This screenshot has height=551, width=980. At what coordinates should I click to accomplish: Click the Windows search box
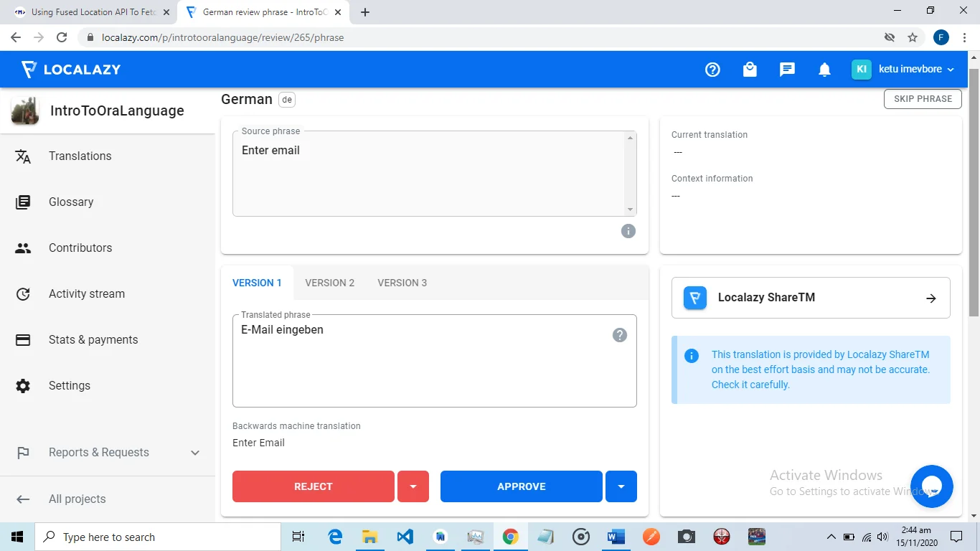158,537
